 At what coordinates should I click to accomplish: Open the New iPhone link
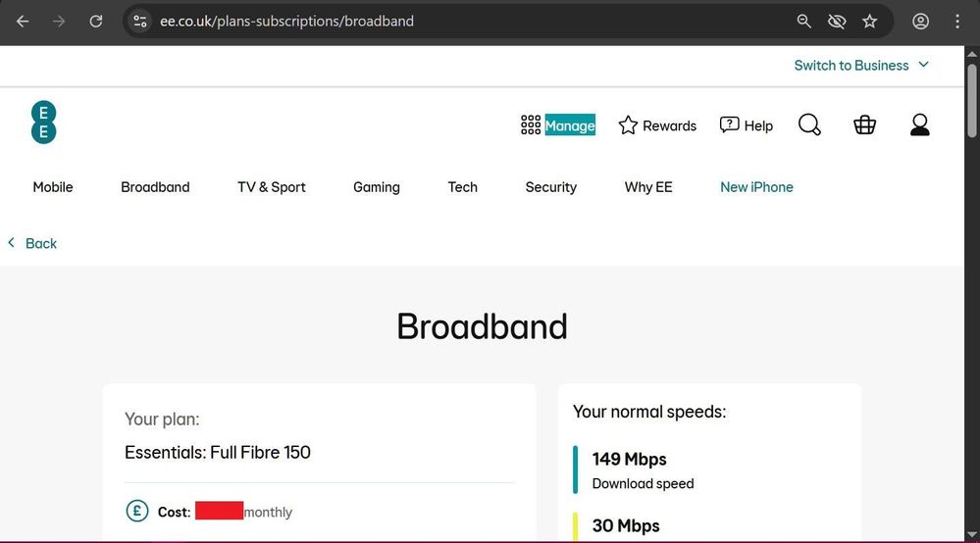click(756, 187)
